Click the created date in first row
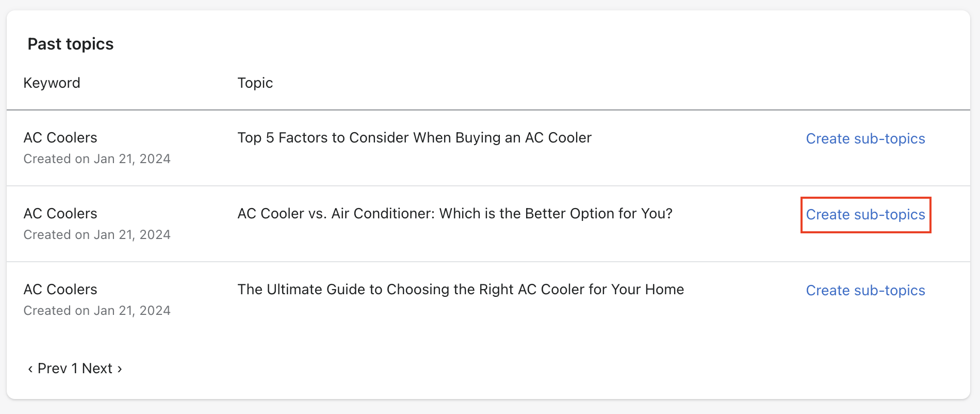The height and width of the screenshot is (414, 980). click(x=97, y=159)
